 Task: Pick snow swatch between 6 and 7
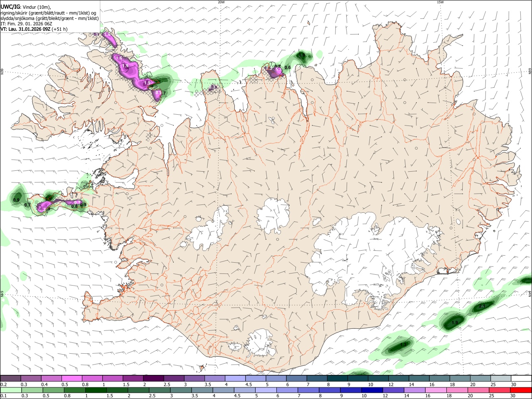click(x=296, y=378)
